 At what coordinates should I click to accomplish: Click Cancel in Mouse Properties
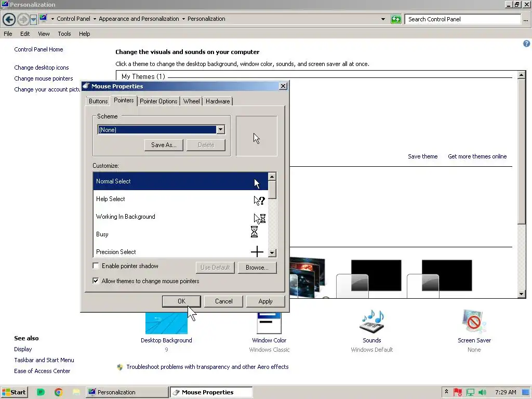click(x=223, y=301)
